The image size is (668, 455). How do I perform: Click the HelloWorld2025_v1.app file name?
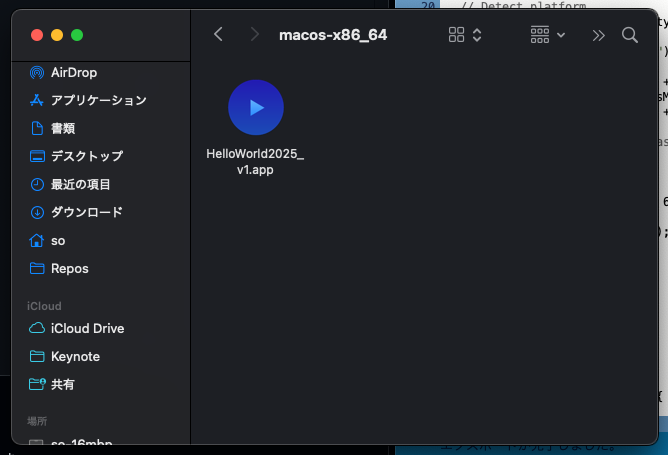(x=255, y=161)
